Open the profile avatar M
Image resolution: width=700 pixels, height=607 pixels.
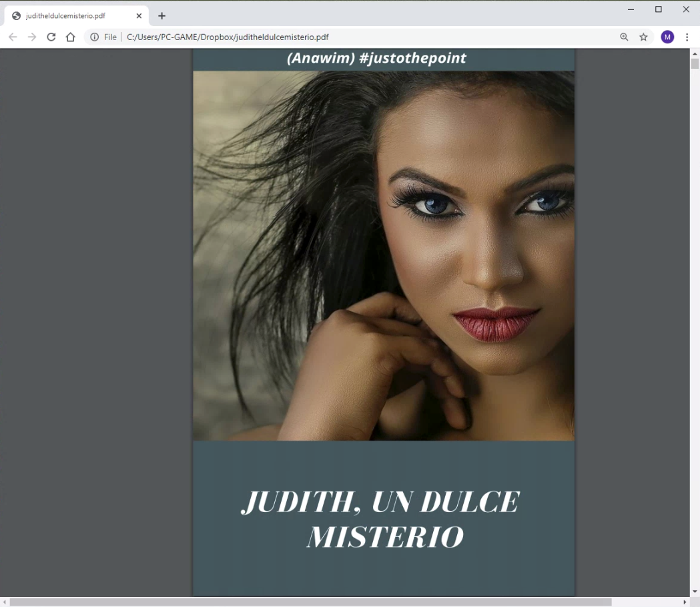click(x=667, y=37)
